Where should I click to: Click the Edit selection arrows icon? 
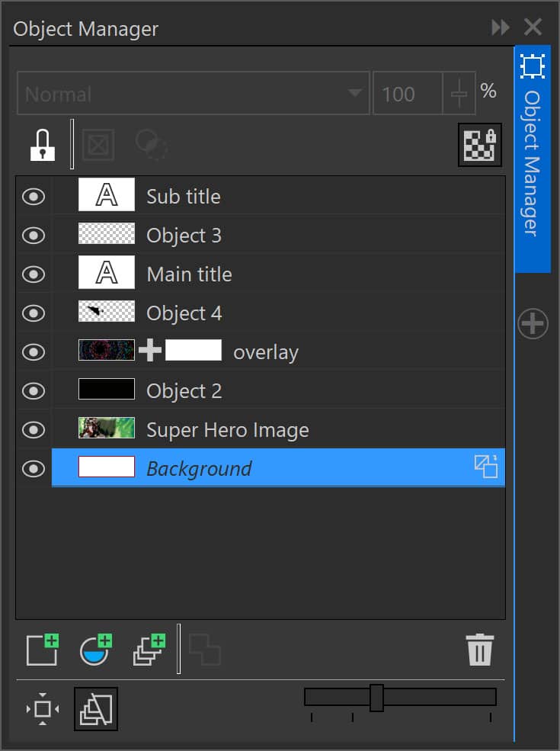(43, 709)
